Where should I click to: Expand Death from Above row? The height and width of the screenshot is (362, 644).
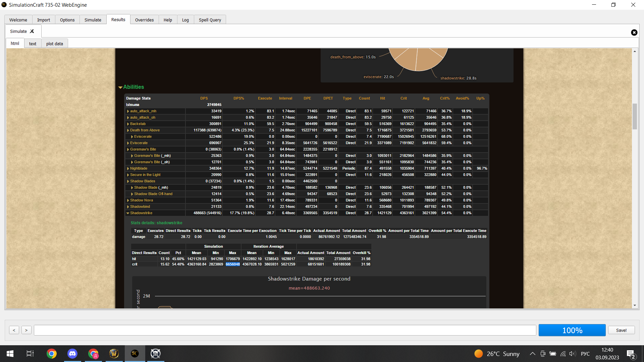[128, 130]
